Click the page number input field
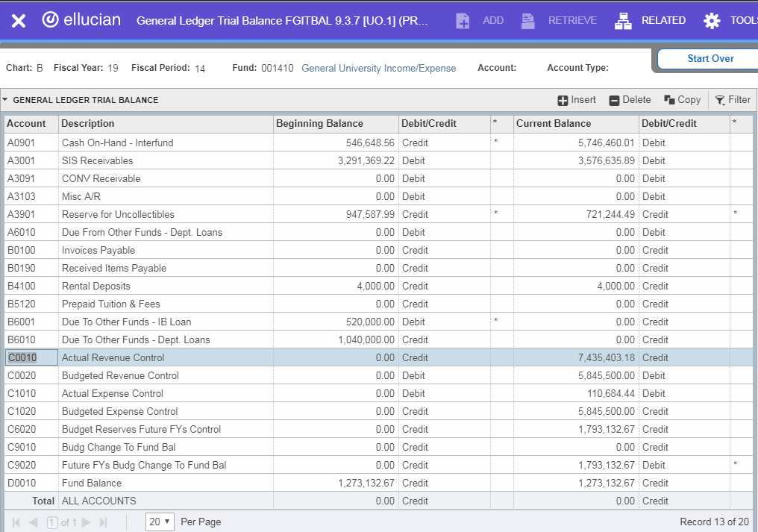 (x=52, y=522)
